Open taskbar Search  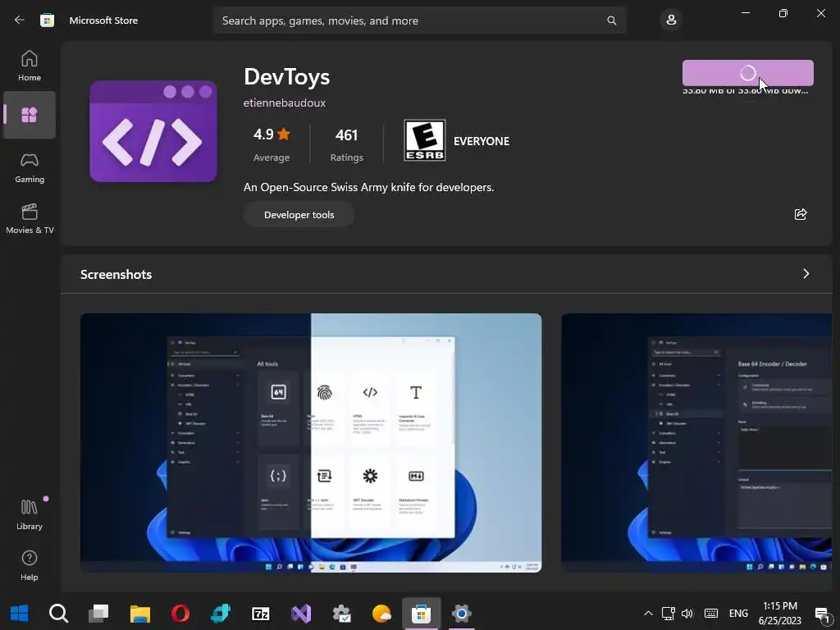coord(58,614)
